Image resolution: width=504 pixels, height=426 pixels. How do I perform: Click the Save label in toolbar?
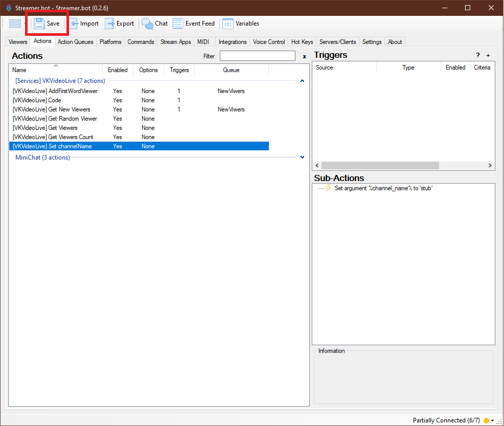(x=53, y=24)
